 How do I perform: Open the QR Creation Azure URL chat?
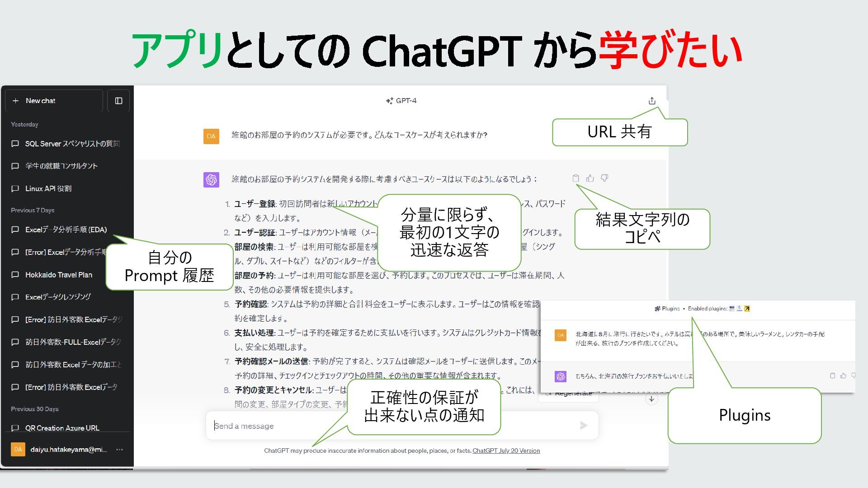[x=62, y=428]
